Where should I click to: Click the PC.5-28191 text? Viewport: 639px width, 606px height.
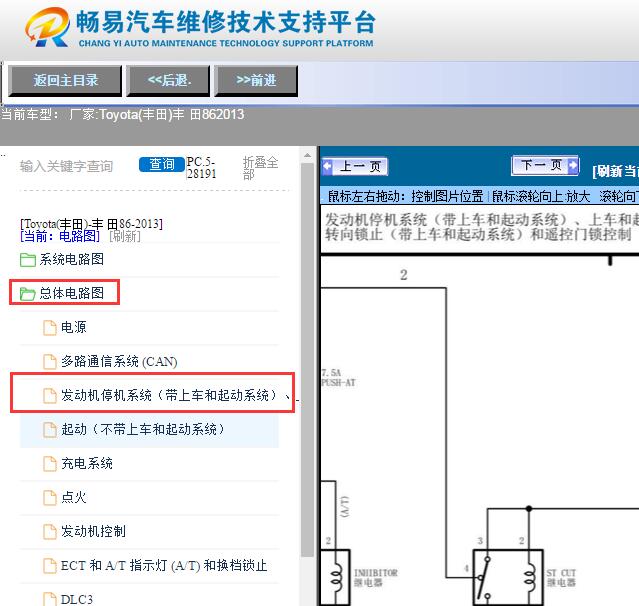coord(201,167)
